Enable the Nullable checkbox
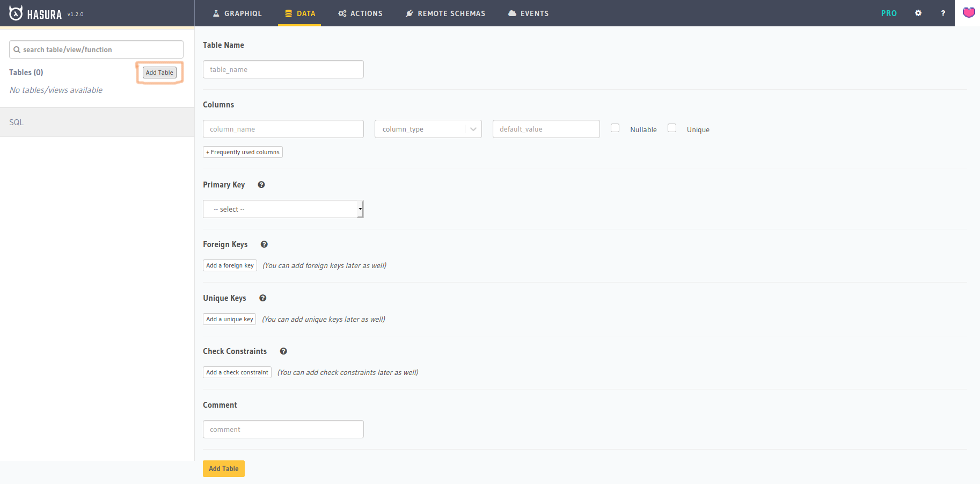 click(615, 128)
